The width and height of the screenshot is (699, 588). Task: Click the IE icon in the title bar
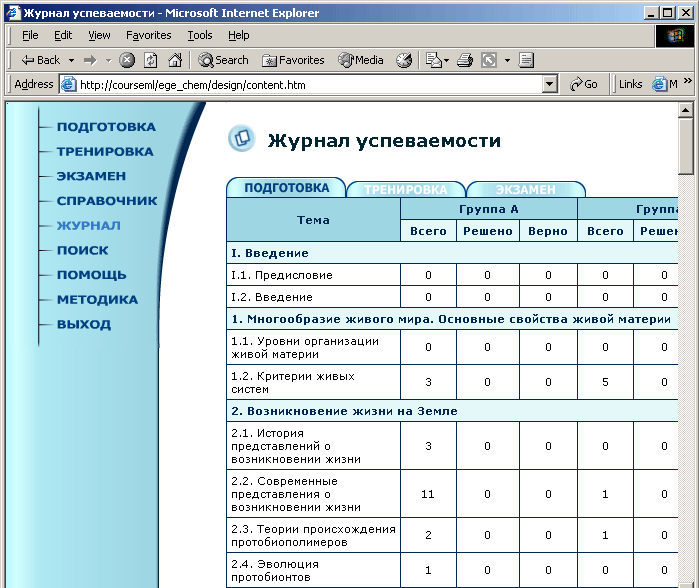tap(12, 12)
